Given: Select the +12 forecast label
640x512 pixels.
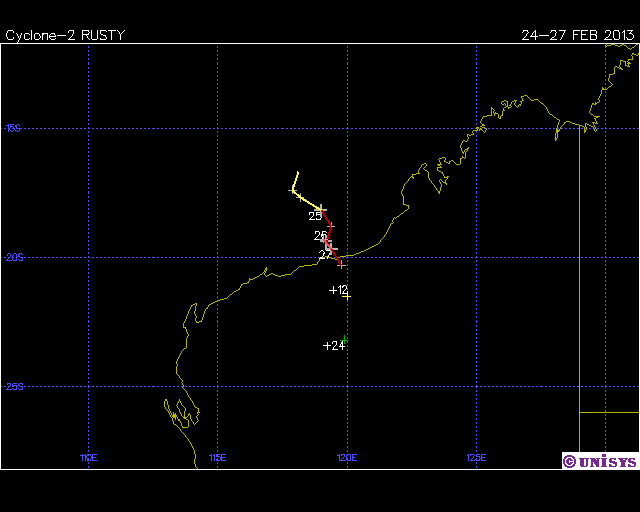Looking at the screenshot, I should click(338, 290).
